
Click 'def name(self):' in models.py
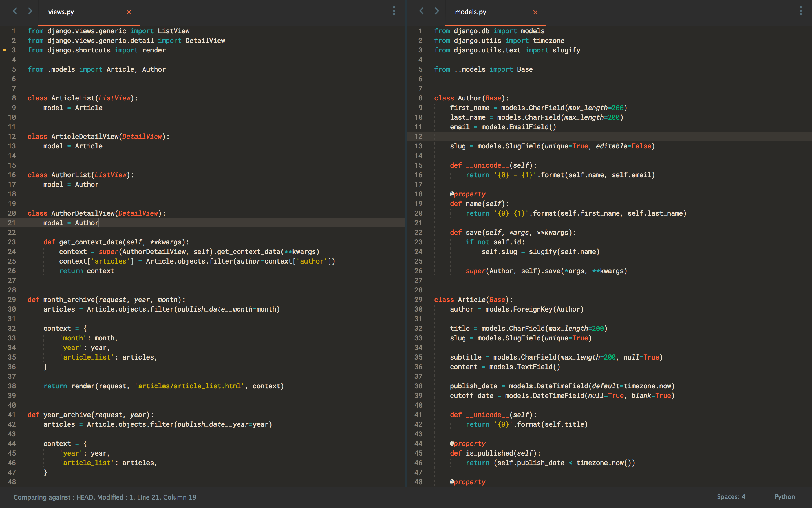(x=480, y=203)
